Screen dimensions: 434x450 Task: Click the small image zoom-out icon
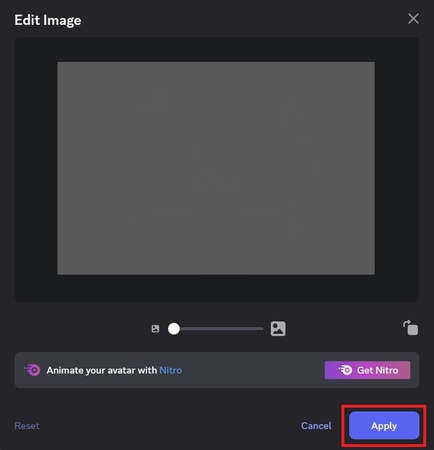pyautogui.click(x=155, y=329)
